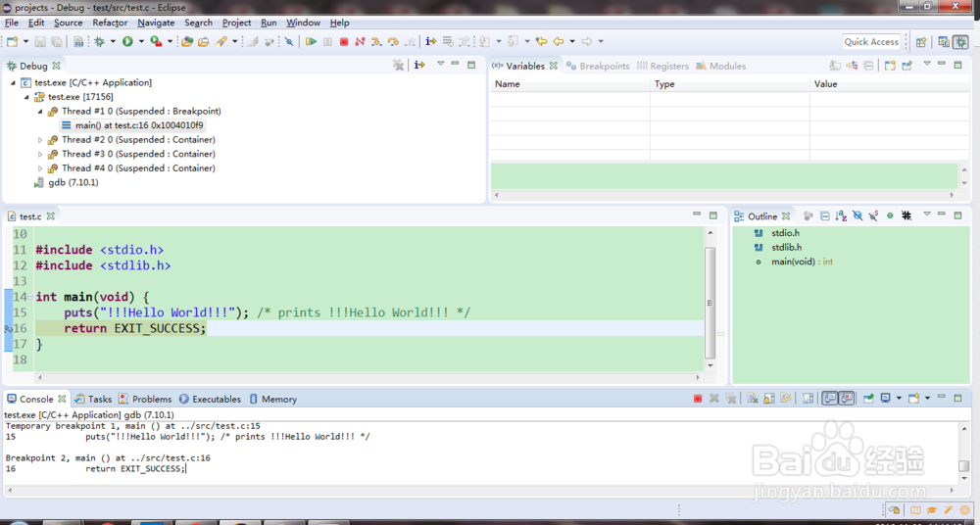980x525 pixels.
Task: Select gdb (7.10.1) in Debug tree
Action: coord(67,182)
